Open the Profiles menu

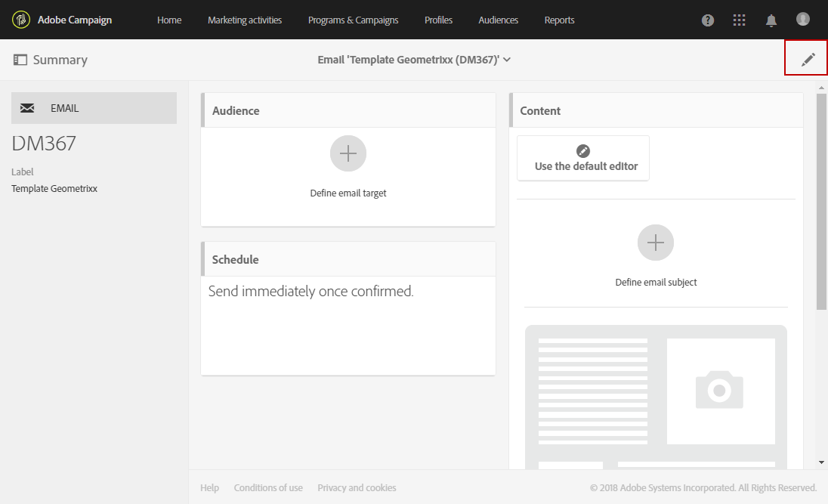pyautogui.click(x=438, y=20)
